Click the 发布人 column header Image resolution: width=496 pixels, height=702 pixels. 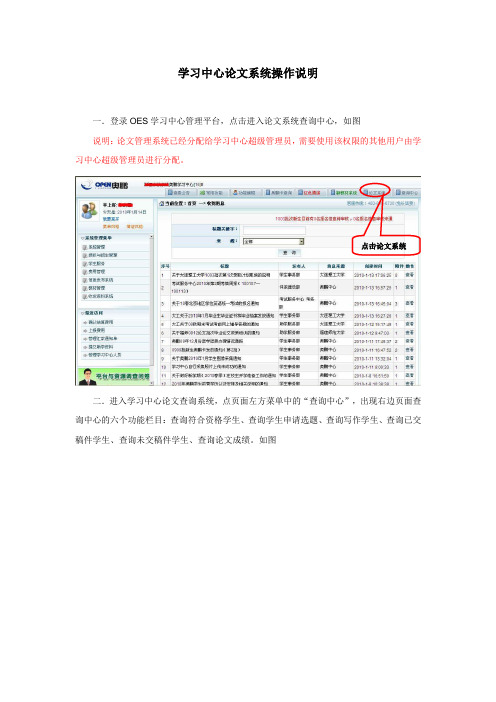[298, 266]
